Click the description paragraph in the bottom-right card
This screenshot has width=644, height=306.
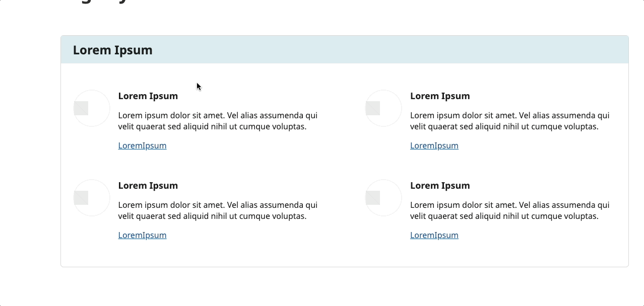click(509, 210)
